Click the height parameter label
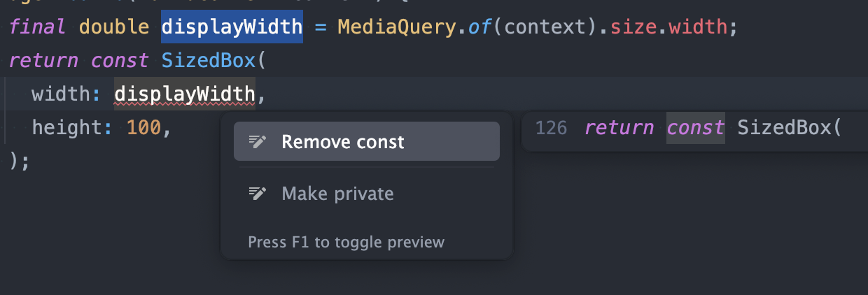The width and height of the screenshot is (868, 295). tap(66, 128)
